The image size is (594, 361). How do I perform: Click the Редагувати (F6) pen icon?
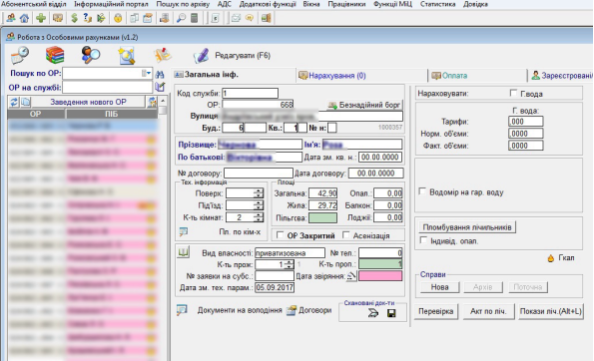tap(201, 56)
